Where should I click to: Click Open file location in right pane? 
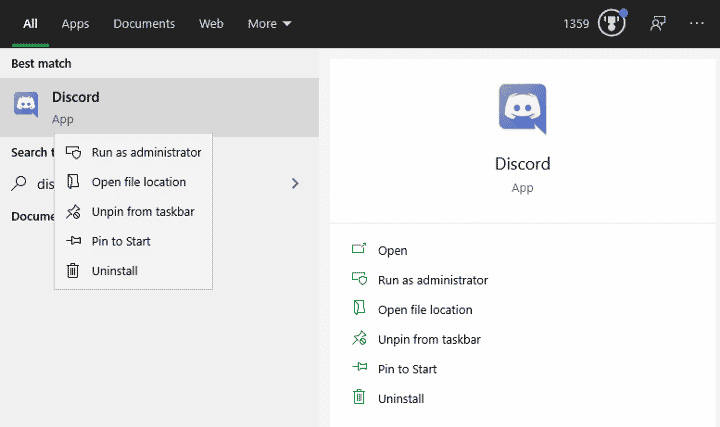(x=425, y=309)
